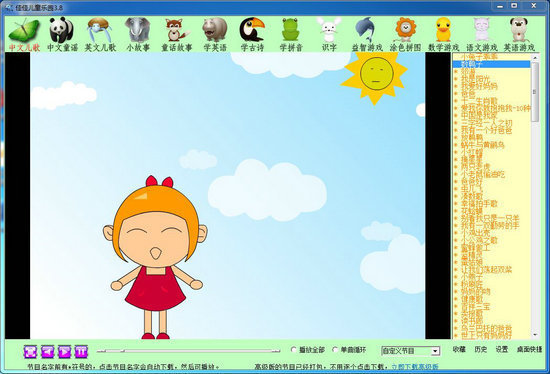
Task: Toggle the purple fullscreen button
Action: click(x=31, y=351)
